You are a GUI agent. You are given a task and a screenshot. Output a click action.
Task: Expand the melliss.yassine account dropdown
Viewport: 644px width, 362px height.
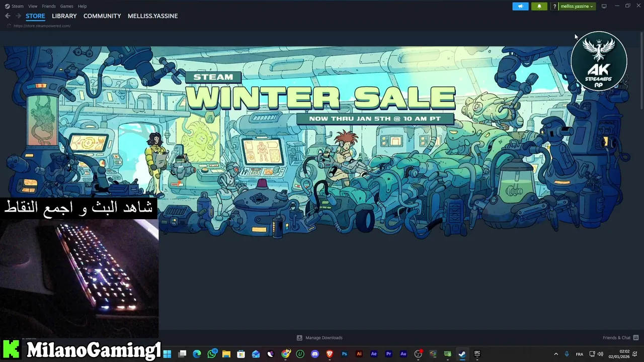click(577, 6)
